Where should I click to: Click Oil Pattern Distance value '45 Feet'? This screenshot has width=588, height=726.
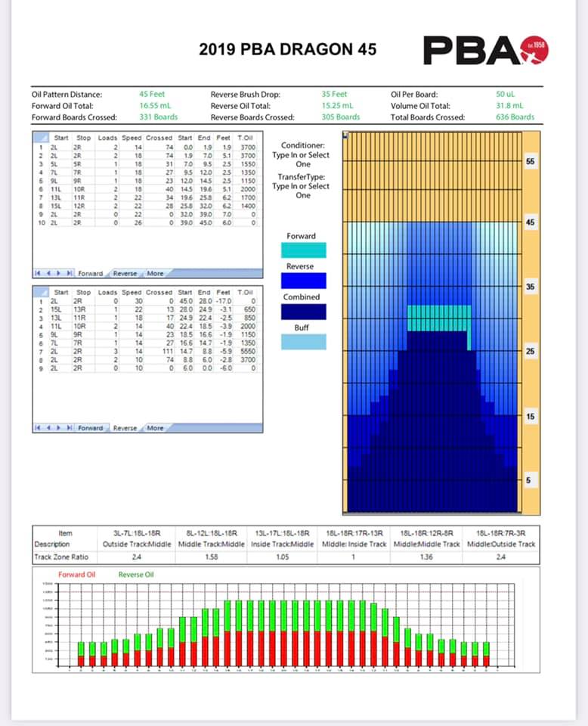click(x=152, y=94)
